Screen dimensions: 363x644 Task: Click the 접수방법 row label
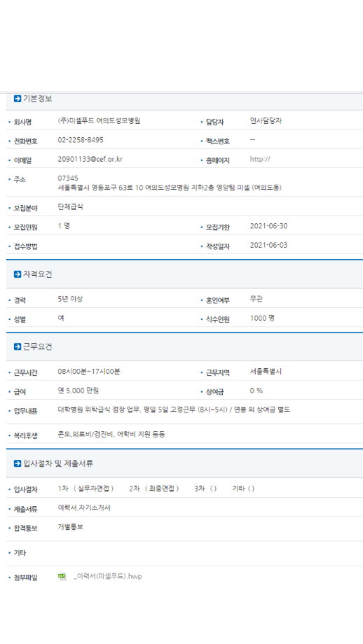click(x=25, y=247)
